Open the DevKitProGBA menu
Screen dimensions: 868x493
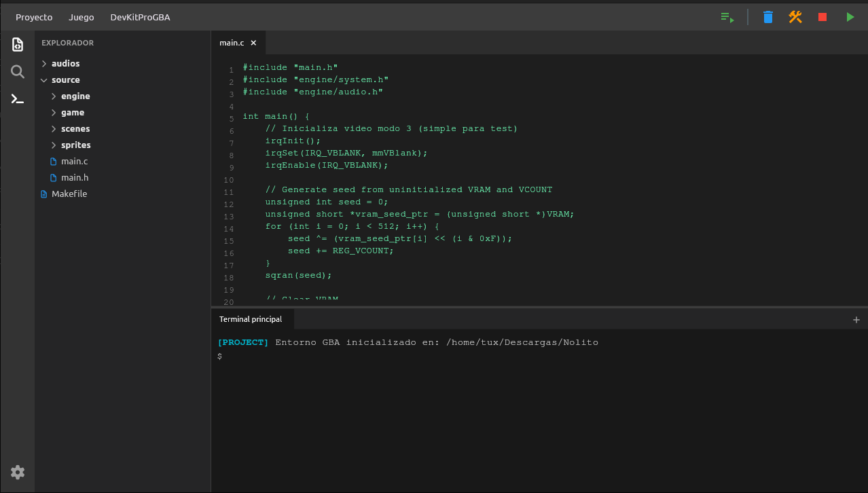coord(141,17)
